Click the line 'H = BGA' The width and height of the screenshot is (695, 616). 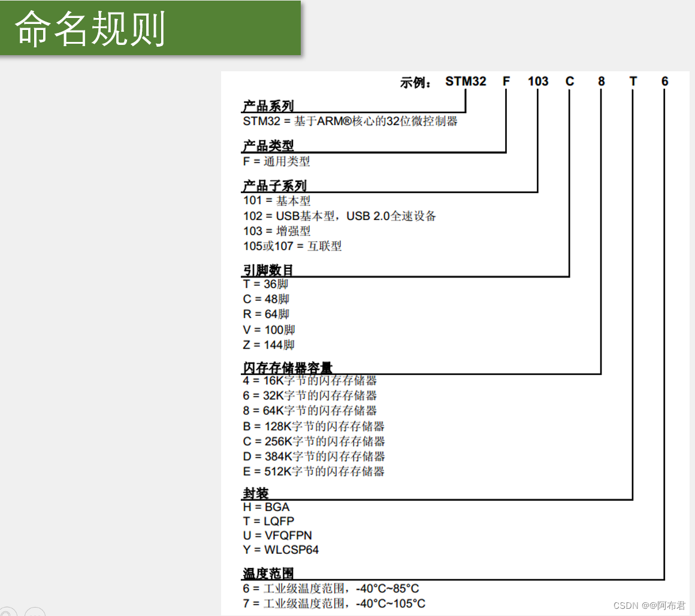[266, 507]
